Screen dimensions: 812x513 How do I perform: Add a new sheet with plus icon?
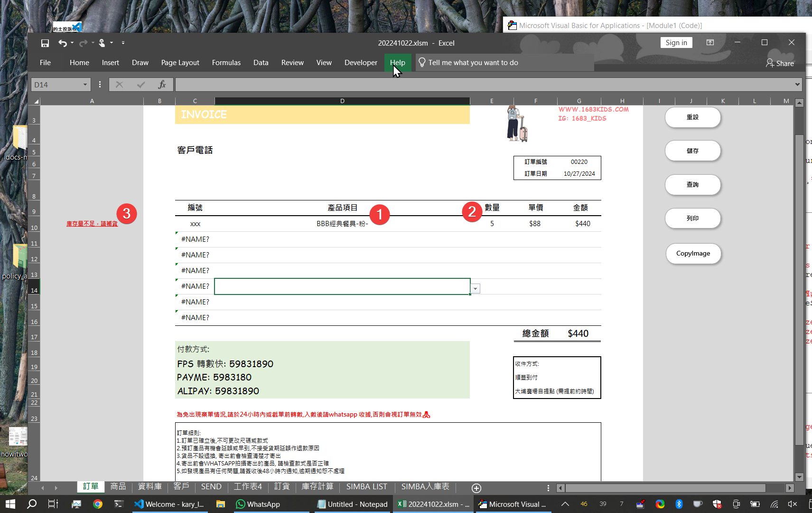pos(476,488)
